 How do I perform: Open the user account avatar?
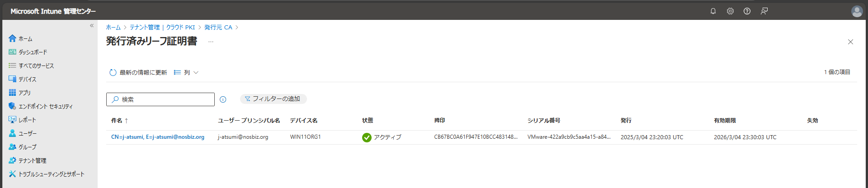(857, 11)
